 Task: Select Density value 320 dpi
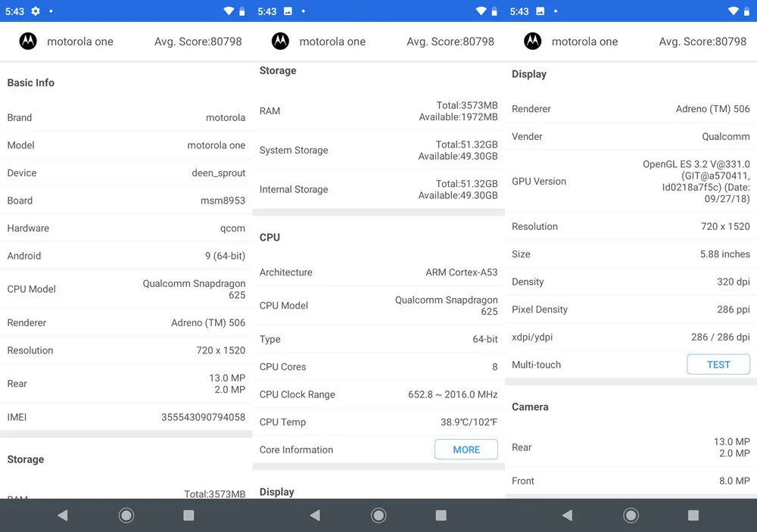click(x=734, y=282)
